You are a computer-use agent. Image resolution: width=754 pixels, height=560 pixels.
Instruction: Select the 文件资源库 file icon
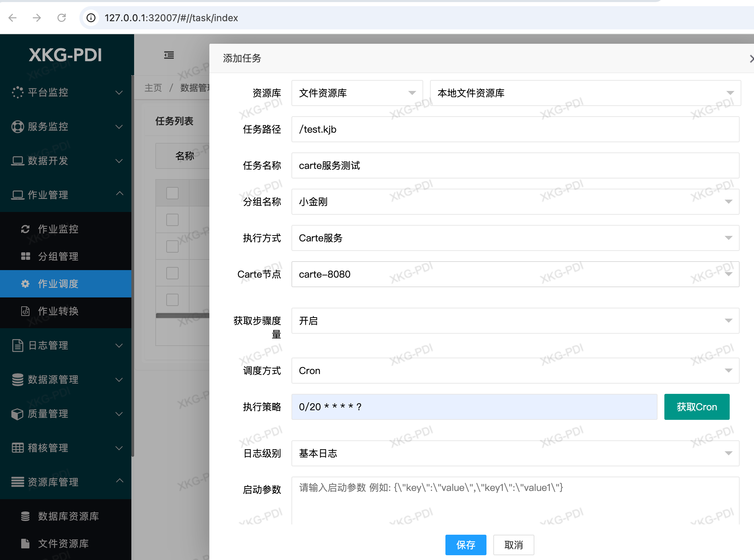[x=25, y=544]
